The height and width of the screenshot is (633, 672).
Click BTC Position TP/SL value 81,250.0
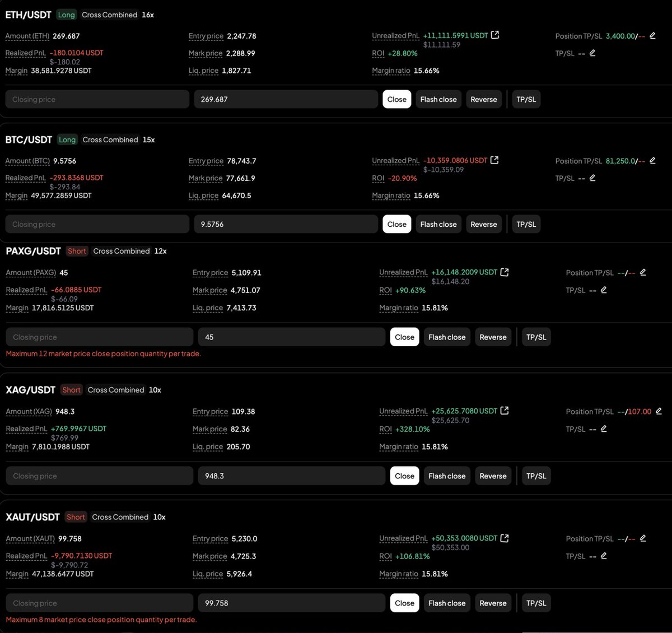pyautogui.click(x=620, y=161)
